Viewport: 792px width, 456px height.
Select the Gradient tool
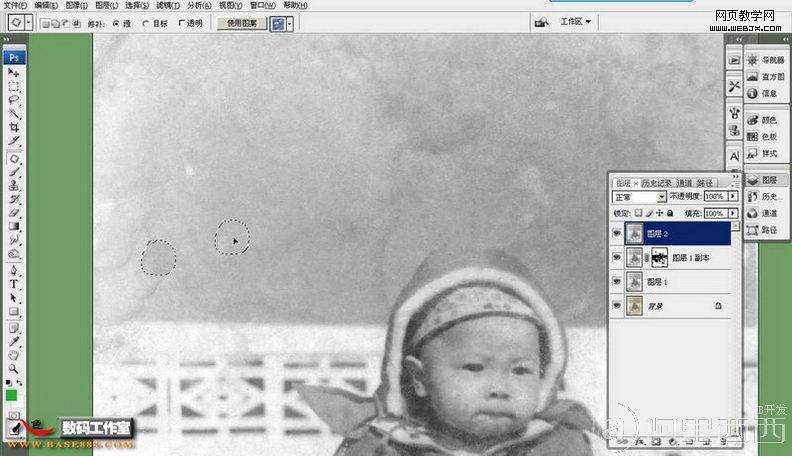[x=14, y=226]
